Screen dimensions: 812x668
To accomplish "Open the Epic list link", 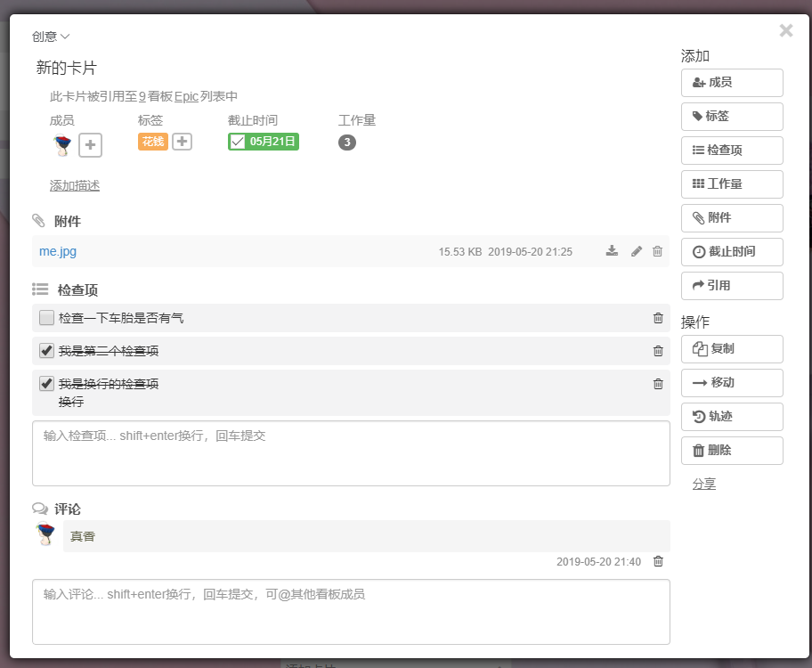I will [186, 96].
